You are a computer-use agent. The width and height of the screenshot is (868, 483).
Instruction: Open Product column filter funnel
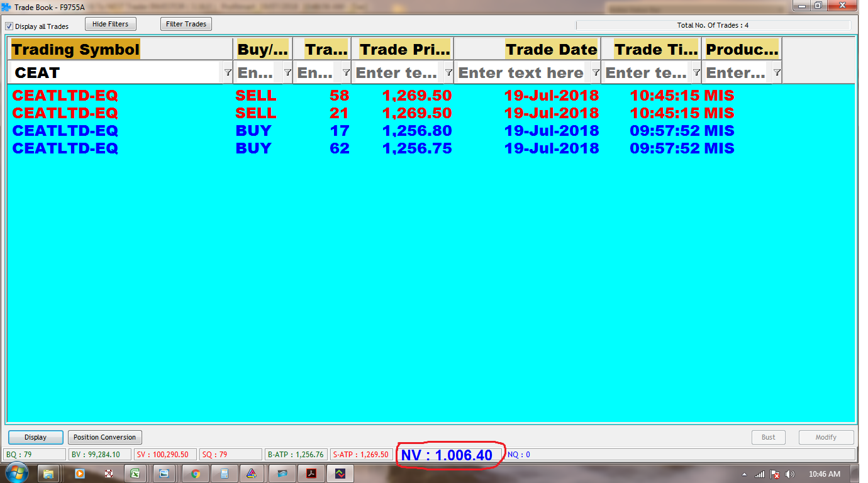777,73
